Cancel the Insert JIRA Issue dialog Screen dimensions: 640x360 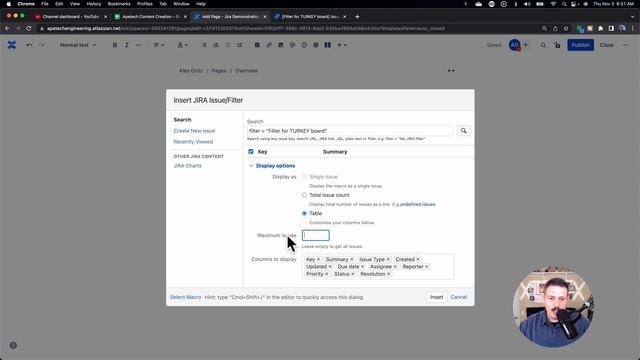tap(459, 297)
